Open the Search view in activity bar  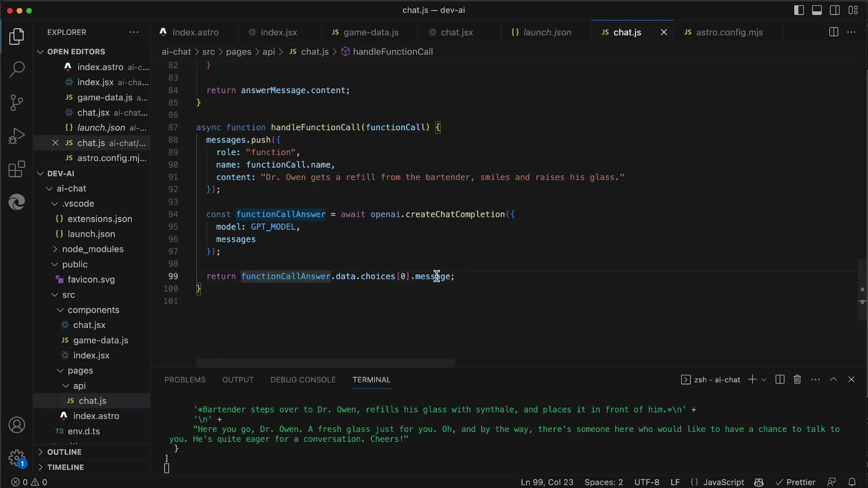17,70
